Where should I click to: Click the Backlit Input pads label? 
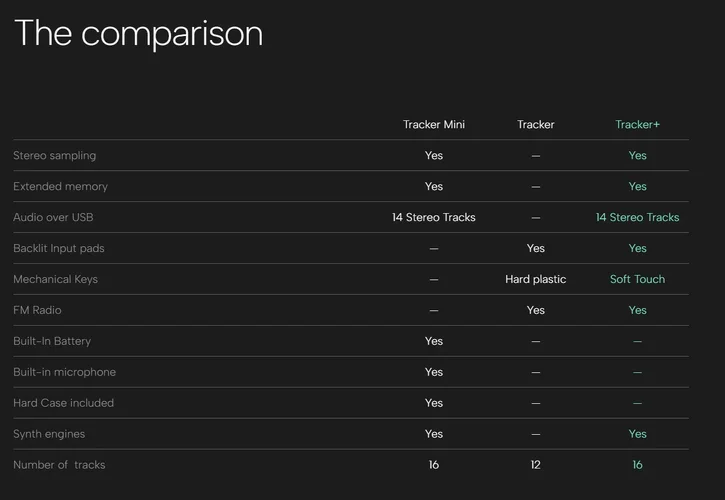click(x=58, y=249)
